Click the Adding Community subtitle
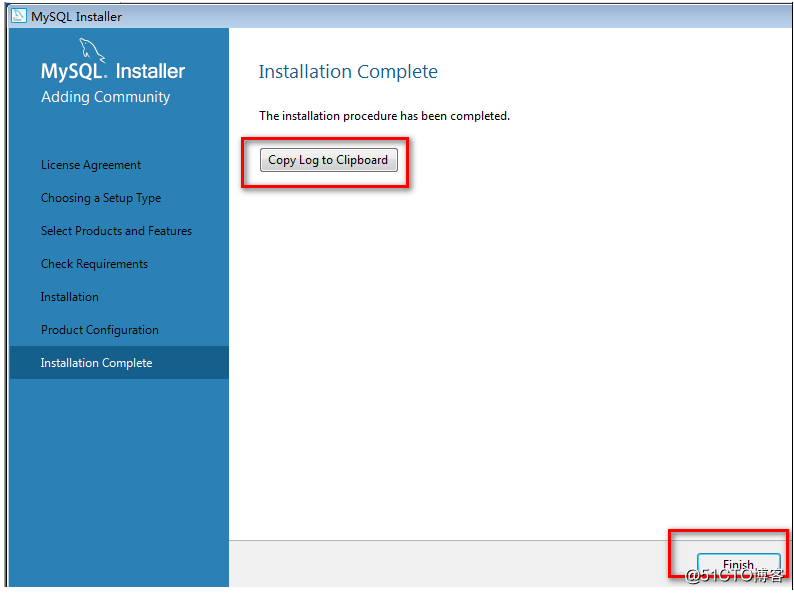794x594 pixels. click(105, 97)
